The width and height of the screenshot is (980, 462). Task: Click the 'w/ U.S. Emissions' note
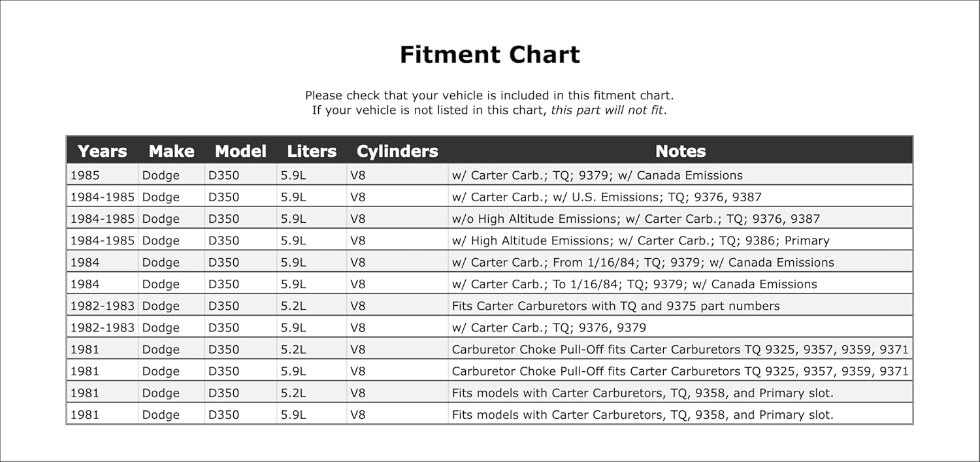coord(606,197)
